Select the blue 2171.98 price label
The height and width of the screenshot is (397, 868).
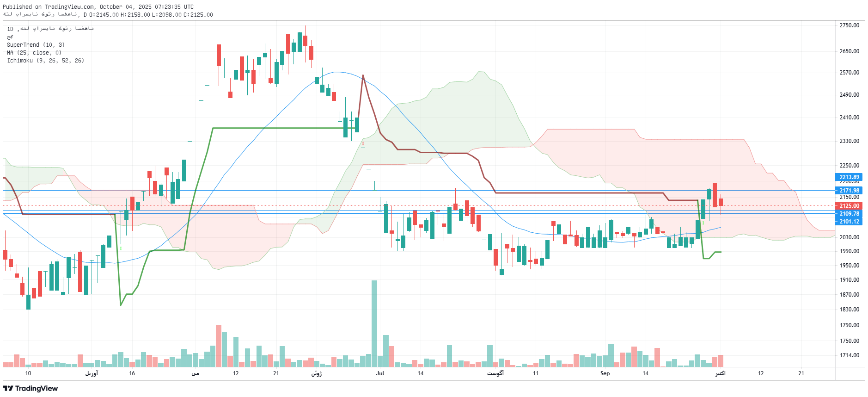(849, 191)
